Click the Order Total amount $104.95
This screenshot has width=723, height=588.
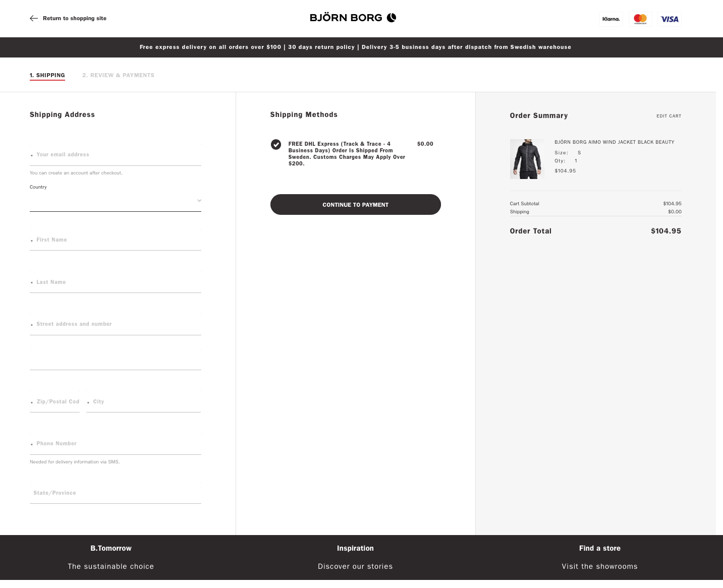(666, 231)
